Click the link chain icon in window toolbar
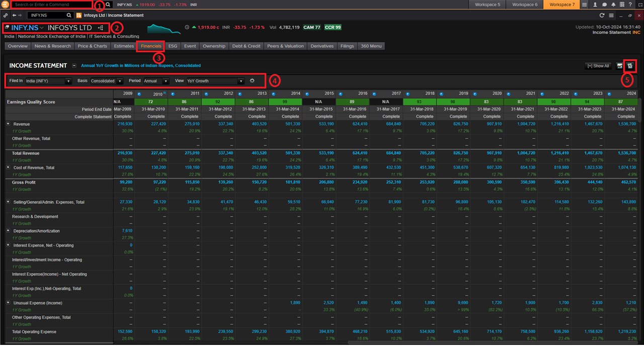The height and width of the screenshot is (362, 644). (x=5, y=15)
